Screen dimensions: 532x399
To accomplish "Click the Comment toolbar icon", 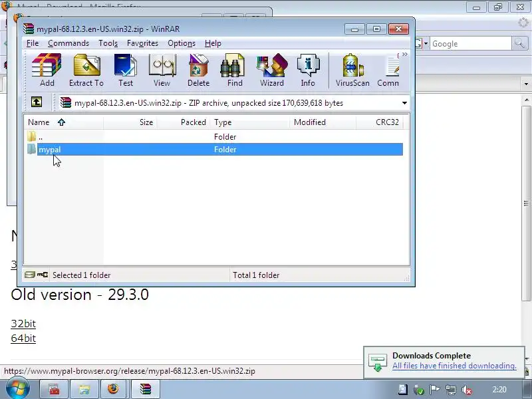I will click(388, 70).
